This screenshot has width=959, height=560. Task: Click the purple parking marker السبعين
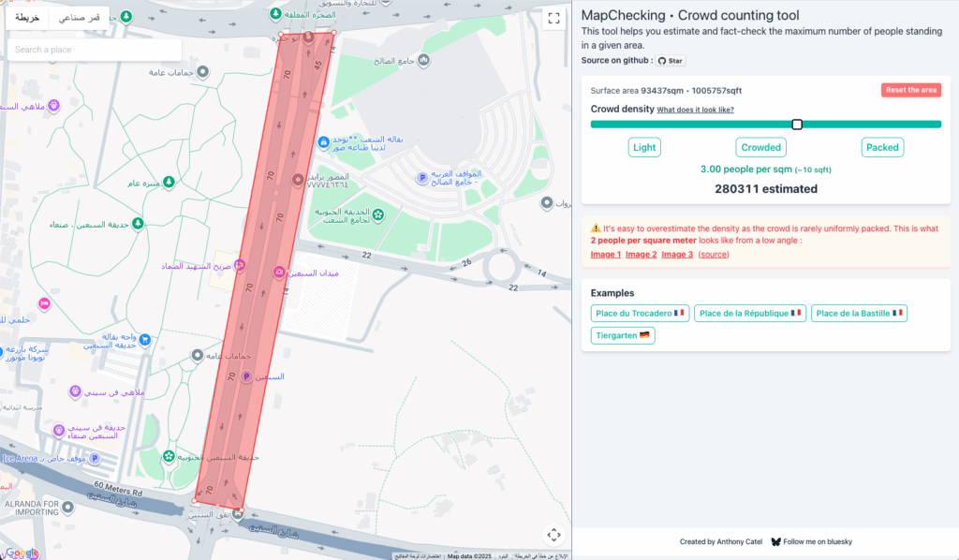[x=246, y=376]
